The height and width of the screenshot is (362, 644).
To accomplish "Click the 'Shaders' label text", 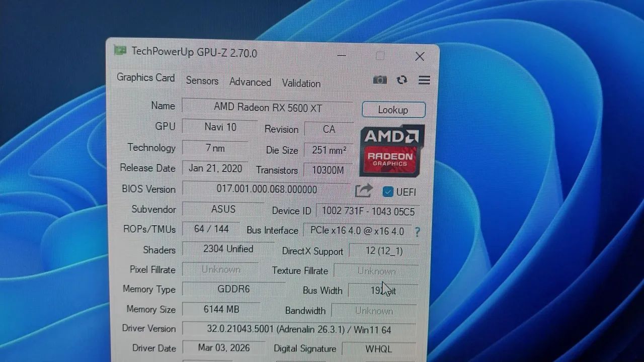I will pos(159,250).
